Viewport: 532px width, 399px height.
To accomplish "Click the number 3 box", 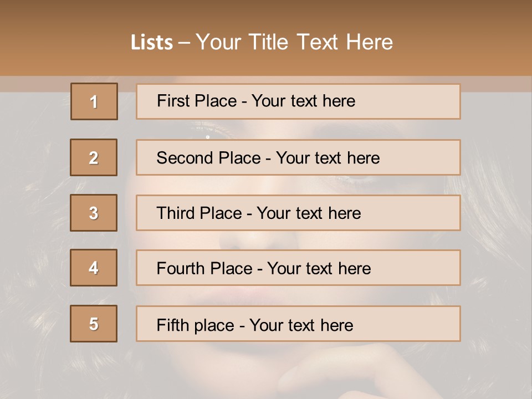I will tap(94, 213).
